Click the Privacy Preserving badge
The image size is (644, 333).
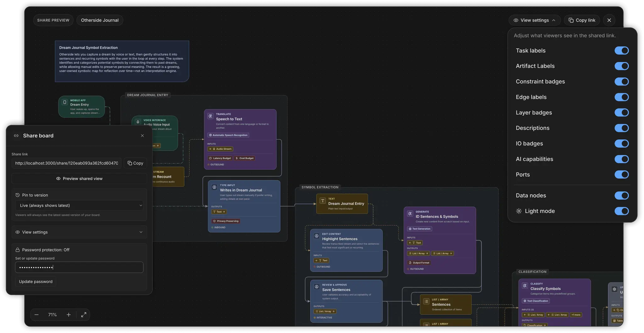(226, 221)
